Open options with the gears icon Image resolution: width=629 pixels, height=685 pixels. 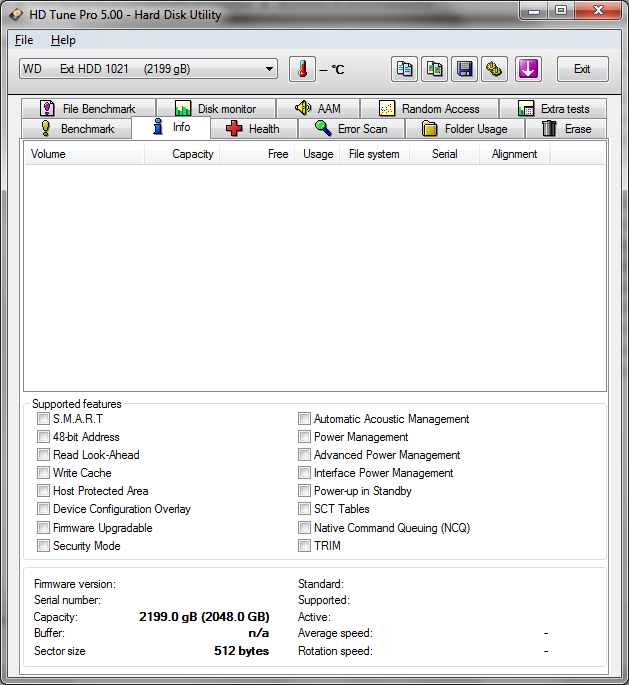click(x=495, y=69)
